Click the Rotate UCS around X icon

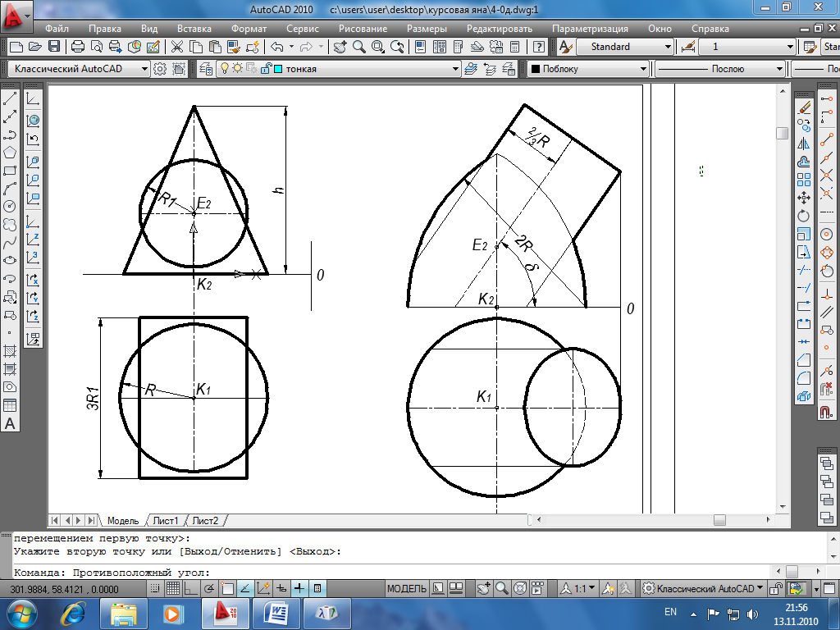coord(33,279)
